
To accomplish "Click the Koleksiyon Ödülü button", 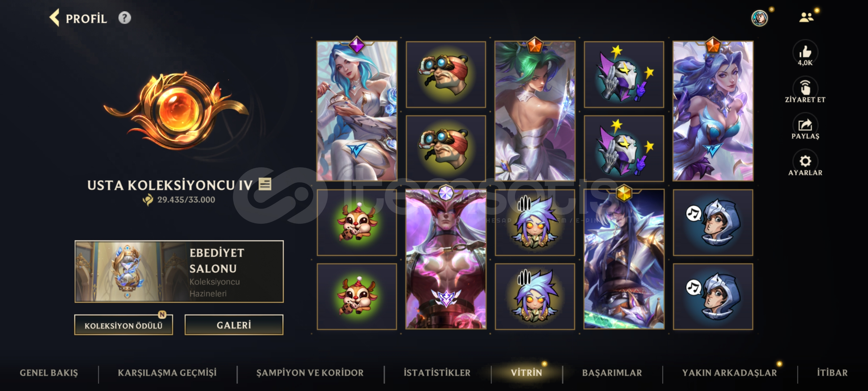I will pyautogui.click(x=123, y=325).
